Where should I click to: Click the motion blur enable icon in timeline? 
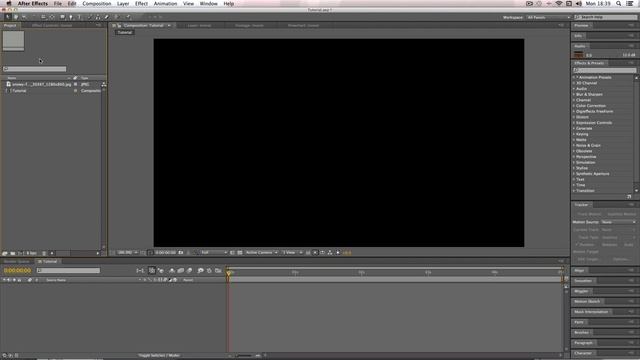point(189,270)
